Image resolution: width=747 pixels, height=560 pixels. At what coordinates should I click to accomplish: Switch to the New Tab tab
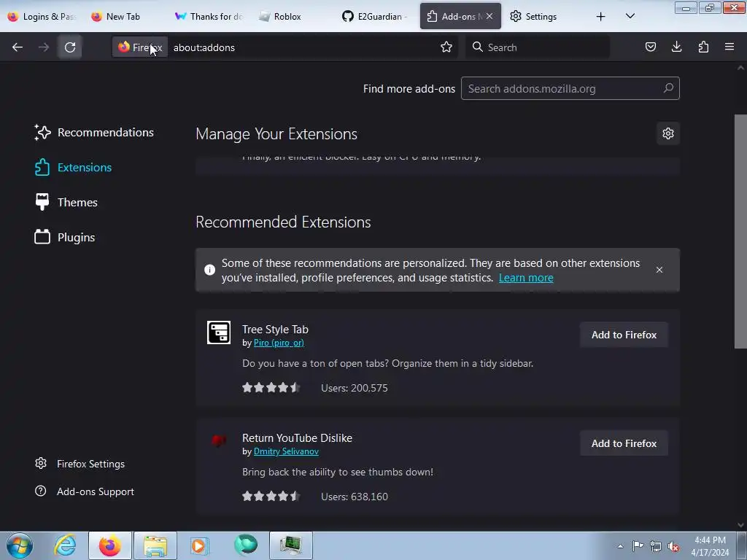[x=125, y=16]
